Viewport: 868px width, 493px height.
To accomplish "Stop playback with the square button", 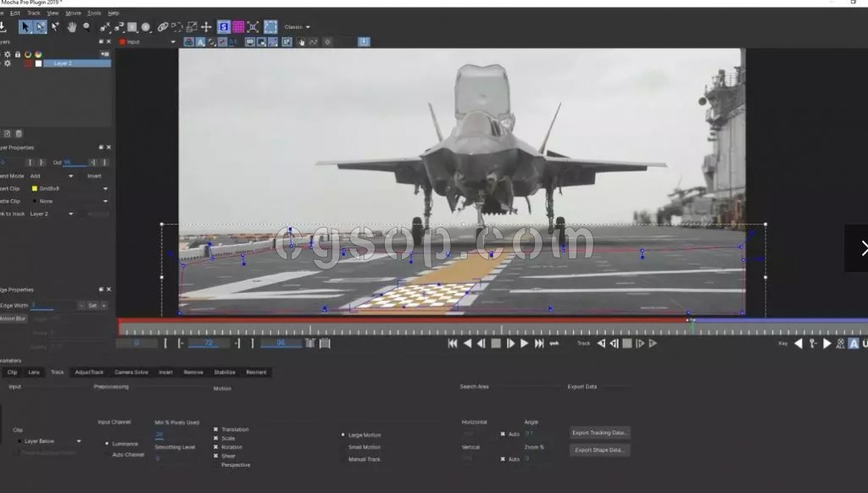I will click(x=496, y=344).
